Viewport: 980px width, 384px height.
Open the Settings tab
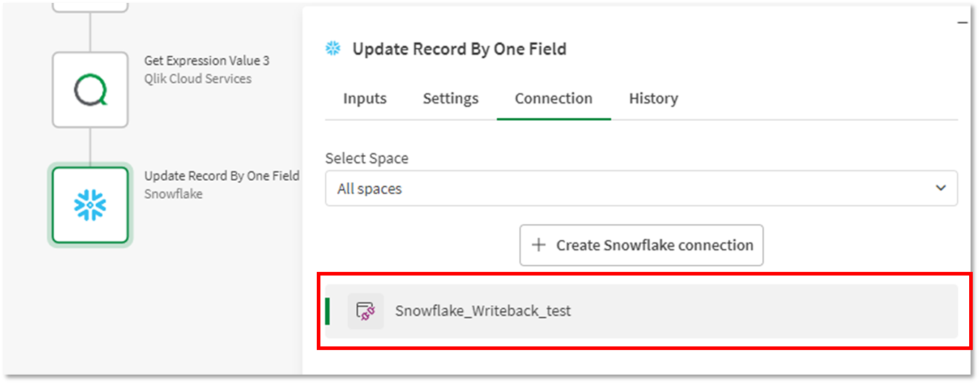(451, 98)
